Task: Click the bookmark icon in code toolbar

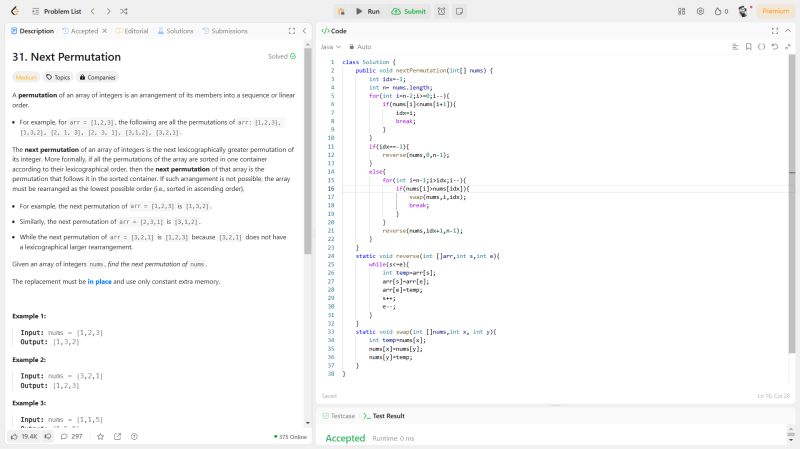Action: [x=748, y=47]
